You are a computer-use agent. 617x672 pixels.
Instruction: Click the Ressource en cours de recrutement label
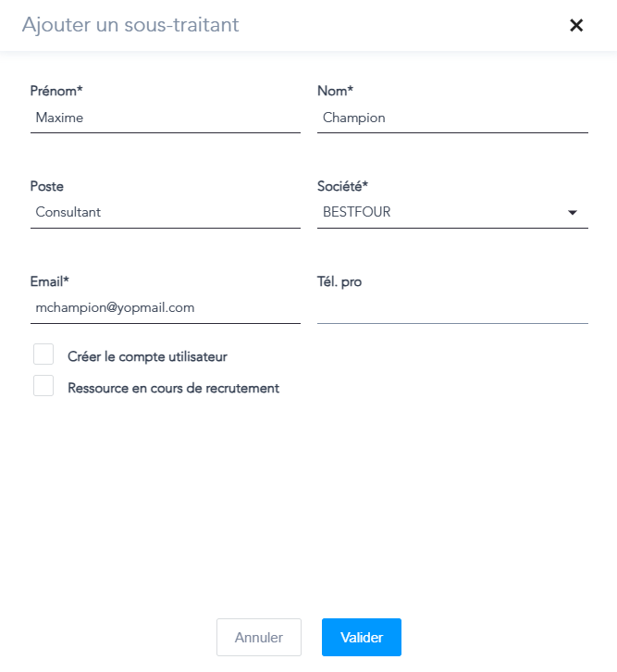[x=173, y=389]
